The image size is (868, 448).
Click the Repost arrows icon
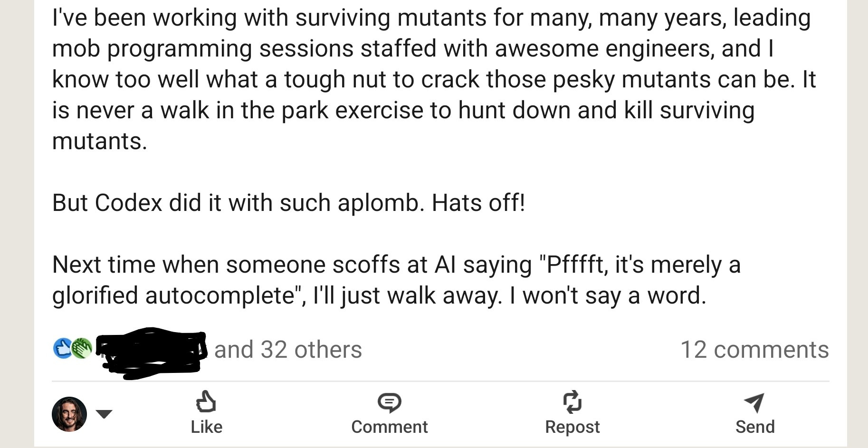tap(572, 401)
